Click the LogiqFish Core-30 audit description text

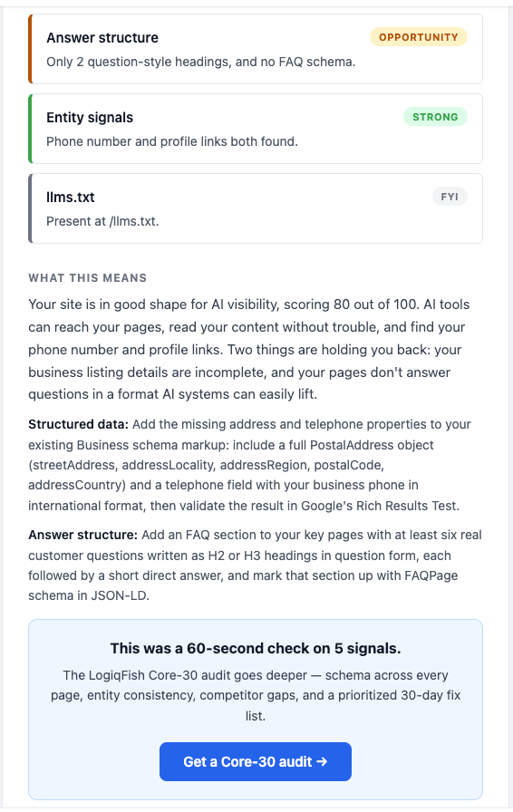(256, 695)
